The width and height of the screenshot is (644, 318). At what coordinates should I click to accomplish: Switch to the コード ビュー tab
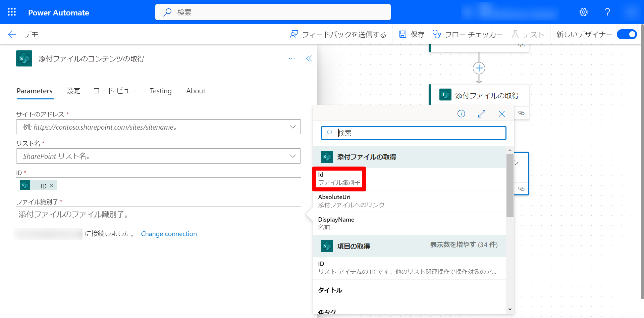click(x=115, y=91)
